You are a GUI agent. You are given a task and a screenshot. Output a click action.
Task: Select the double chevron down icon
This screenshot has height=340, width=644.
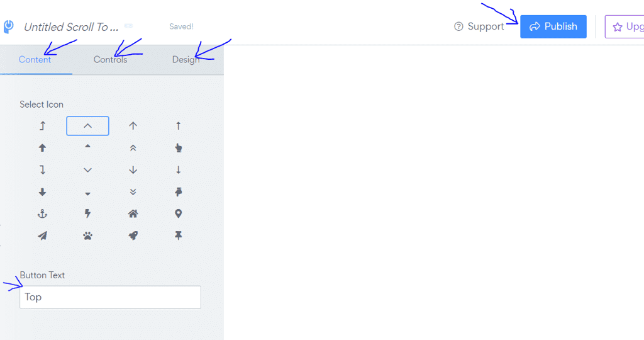133,192
